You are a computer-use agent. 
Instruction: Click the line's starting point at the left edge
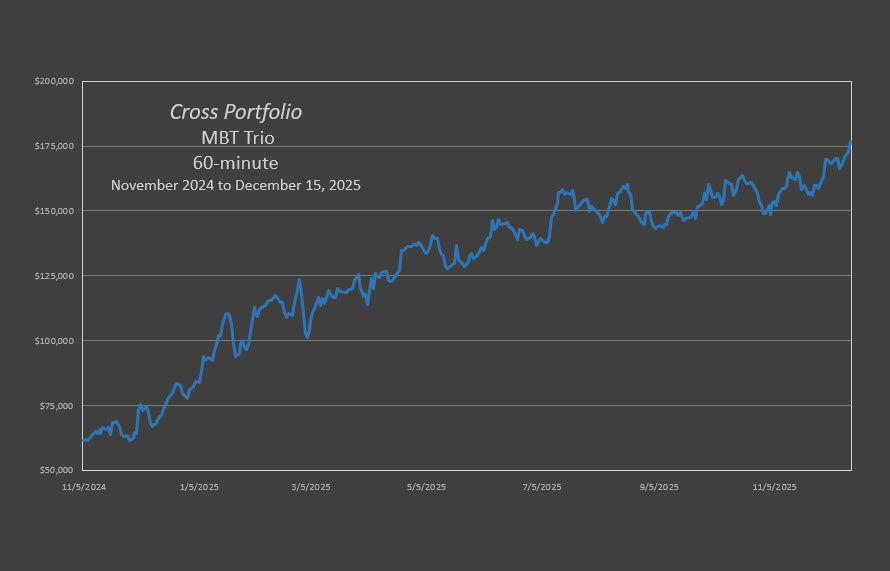(83, 439)
